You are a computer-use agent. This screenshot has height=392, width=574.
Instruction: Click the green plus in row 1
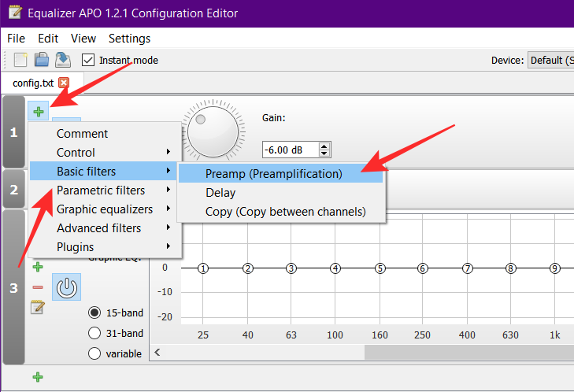[38, 110]
